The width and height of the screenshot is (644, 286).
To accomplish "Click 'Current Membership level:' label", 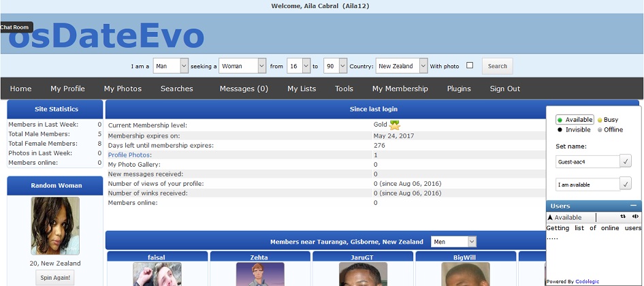I will [148, 125].
